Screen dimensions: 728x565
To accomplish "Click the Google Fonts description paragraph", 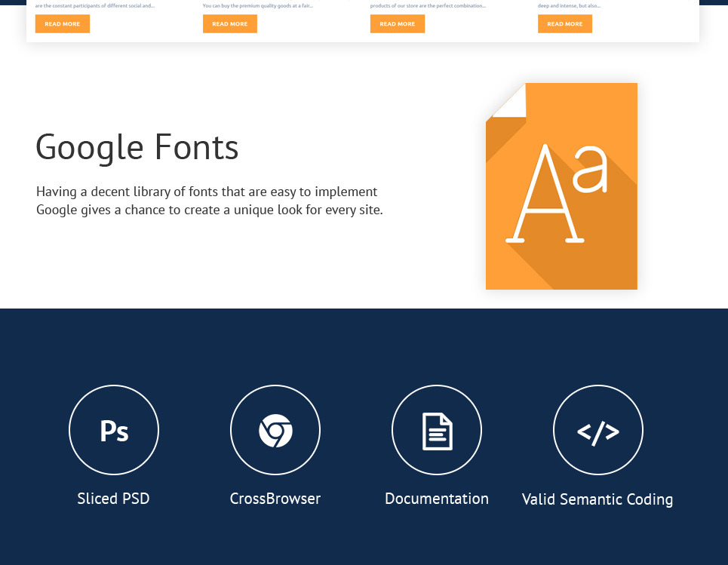I will [210, 201].
